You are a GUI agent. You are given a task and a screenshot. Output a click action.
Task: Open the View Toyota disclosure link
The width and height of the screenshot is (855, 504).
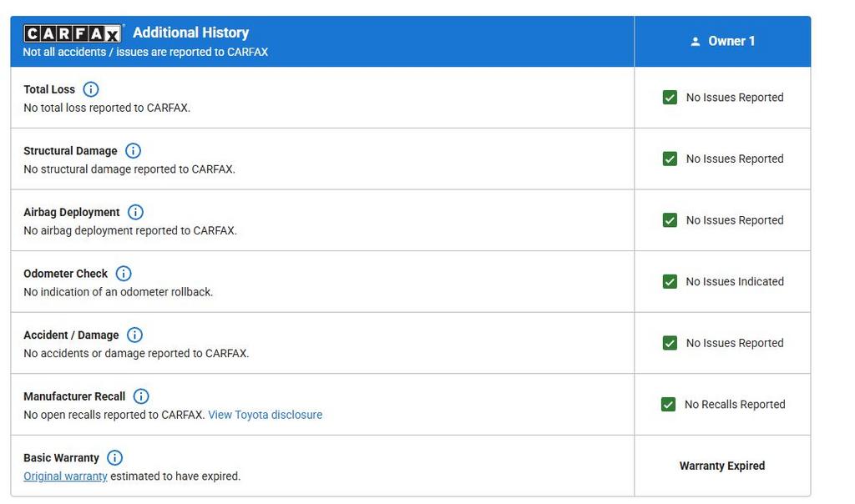[x=265, y=415]
